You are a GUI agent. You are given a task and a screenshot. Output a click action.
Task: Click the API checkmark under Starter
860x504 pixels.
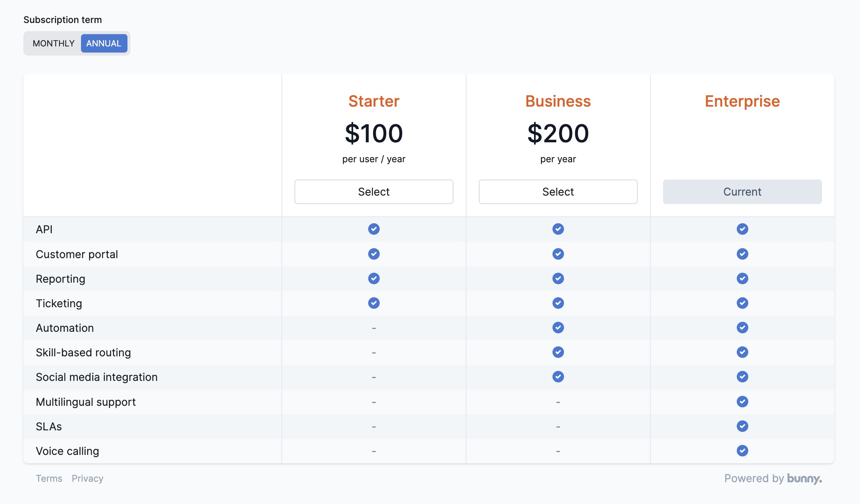(x=374, y=229)
